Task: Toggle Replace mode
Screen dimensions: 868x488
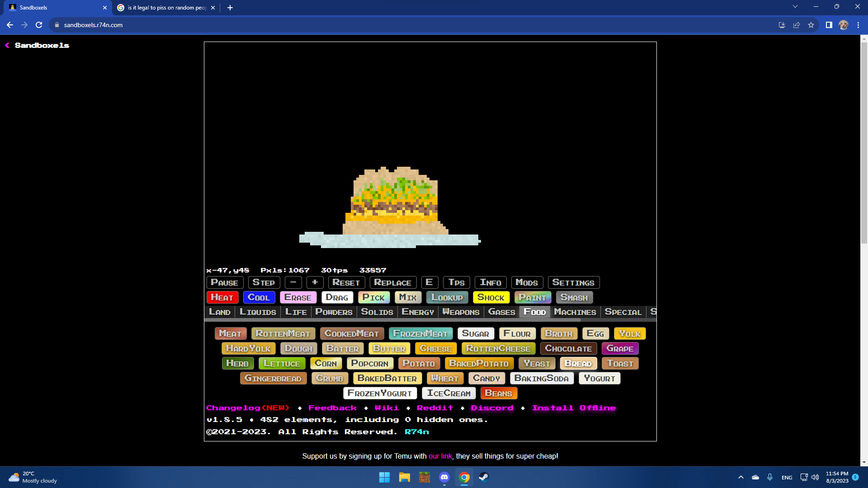Action: (x=392, y=282)
